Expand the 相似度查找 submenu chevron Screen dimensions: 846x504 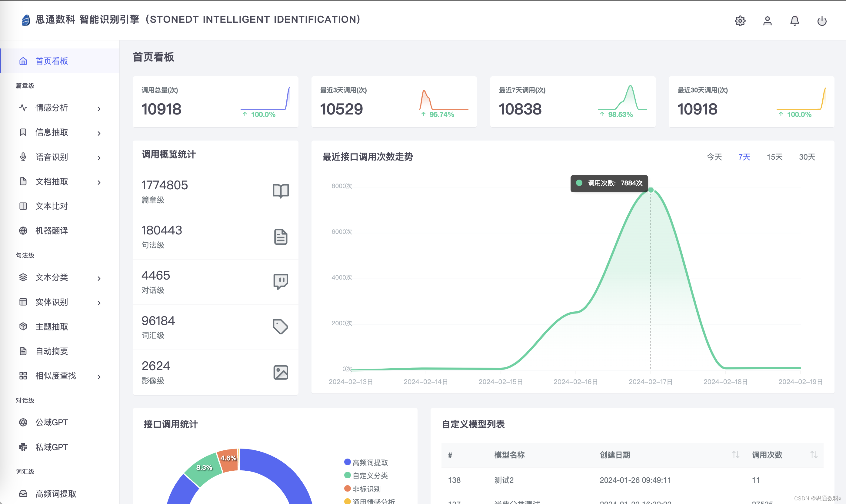pyautogui.click(x=99, y=377)
